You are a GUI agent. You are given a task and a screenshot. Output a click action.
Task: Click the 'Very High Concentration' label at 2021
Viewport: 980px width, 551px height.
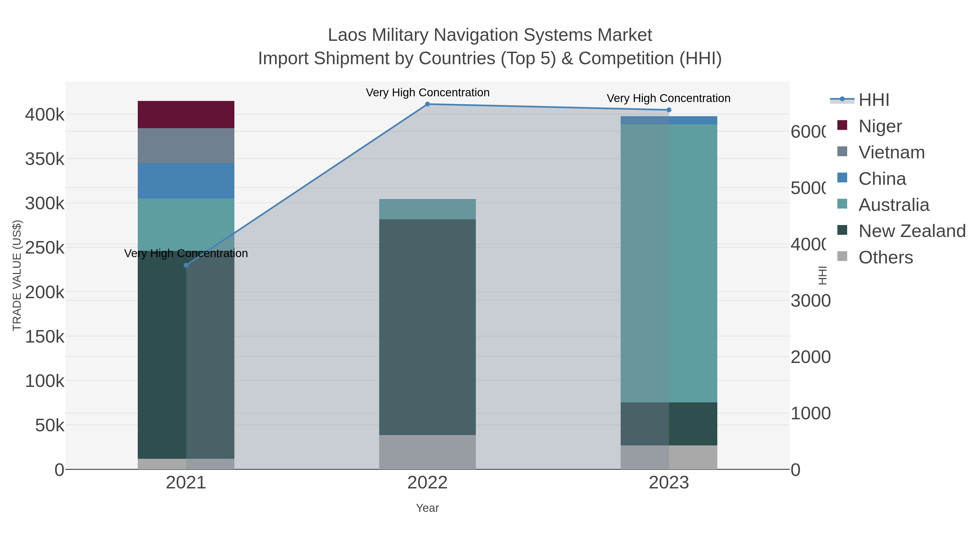(x=186, y=253)
